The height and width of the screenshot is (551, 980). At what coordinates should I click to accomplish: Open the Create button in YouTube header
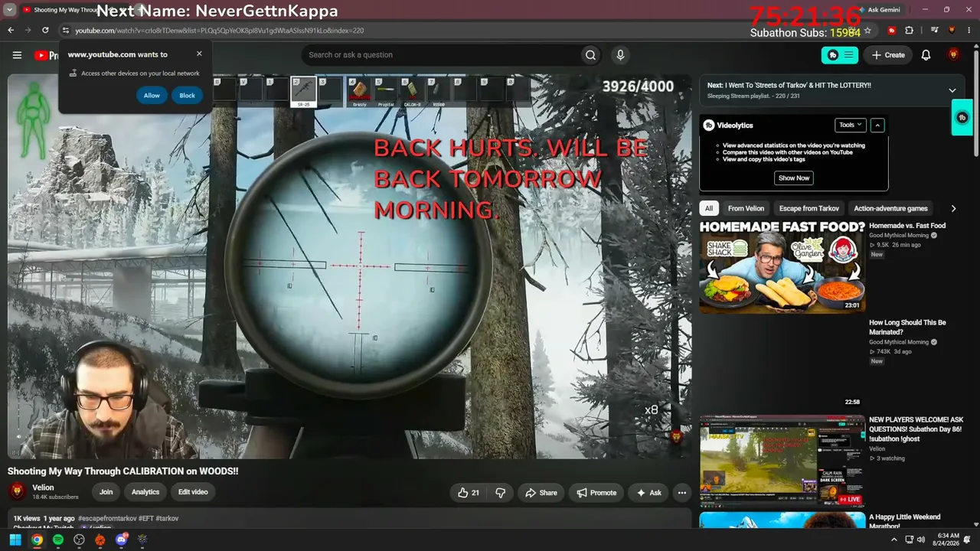pyautogui.click(x=887, y=55)
